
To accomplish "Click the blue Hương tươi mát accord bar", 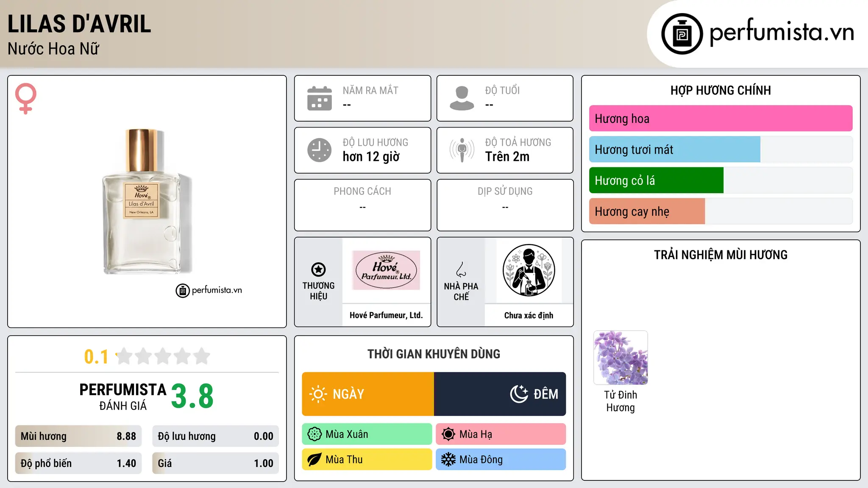I will point(675,150).
